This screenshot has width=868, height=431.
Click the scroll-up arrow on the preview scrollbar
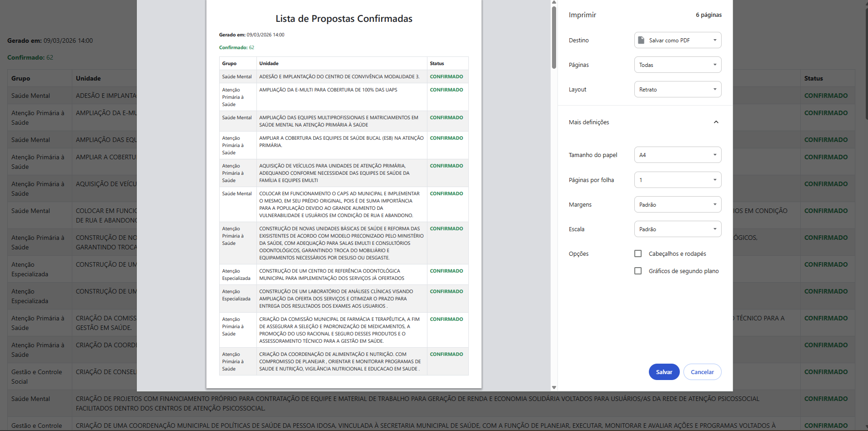click(553, 2)
